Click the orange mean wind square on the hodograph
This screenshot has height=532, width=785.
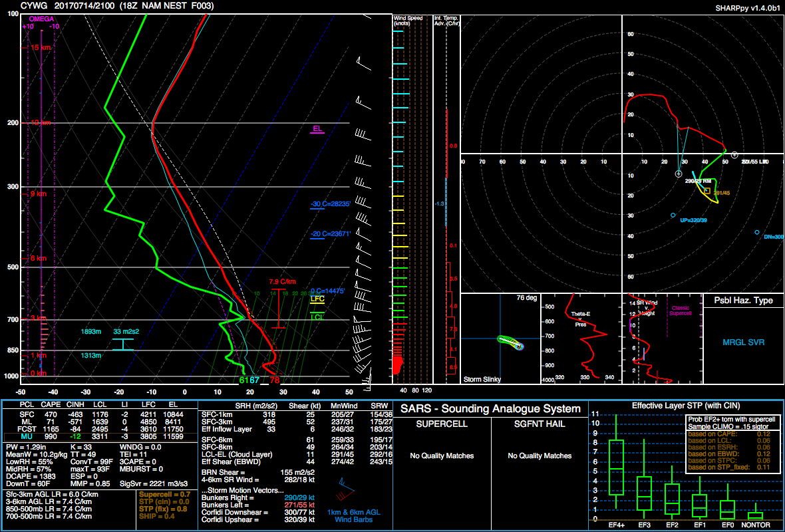(x=707, y=191)
